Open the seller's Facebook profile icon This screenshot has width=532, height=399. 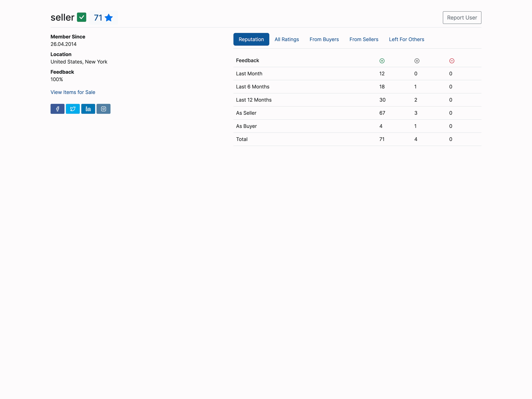tap(57, 109)
